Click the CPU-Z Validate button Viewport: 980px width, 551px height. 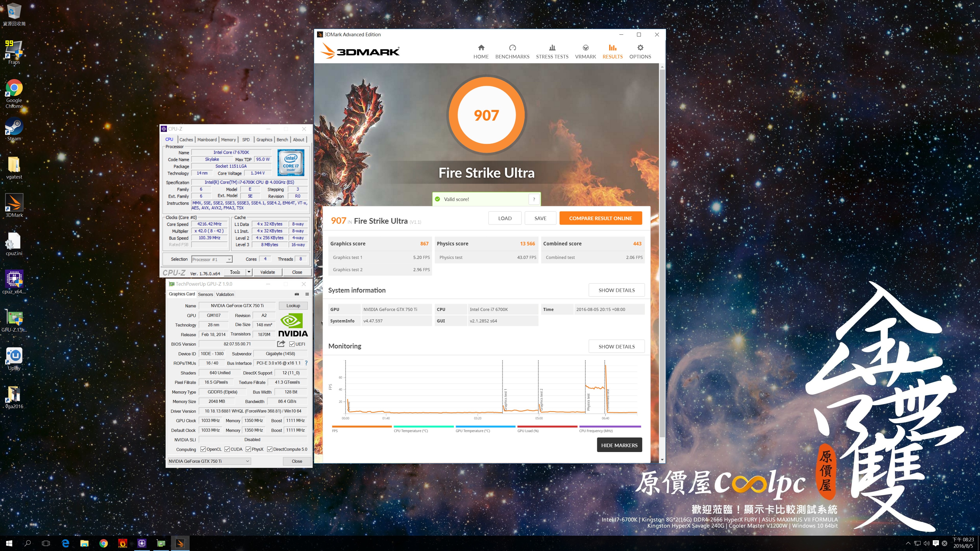[x=267, y=272]
